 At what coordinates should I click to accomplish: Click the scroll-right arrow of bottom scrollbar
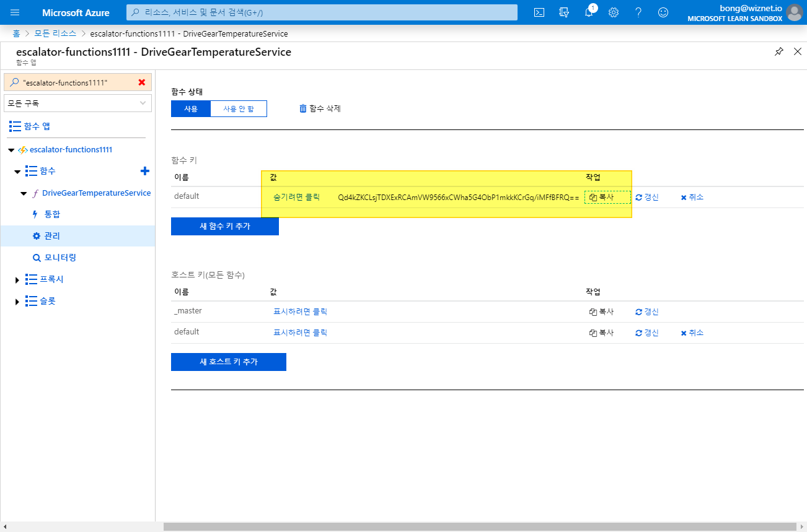802,526
